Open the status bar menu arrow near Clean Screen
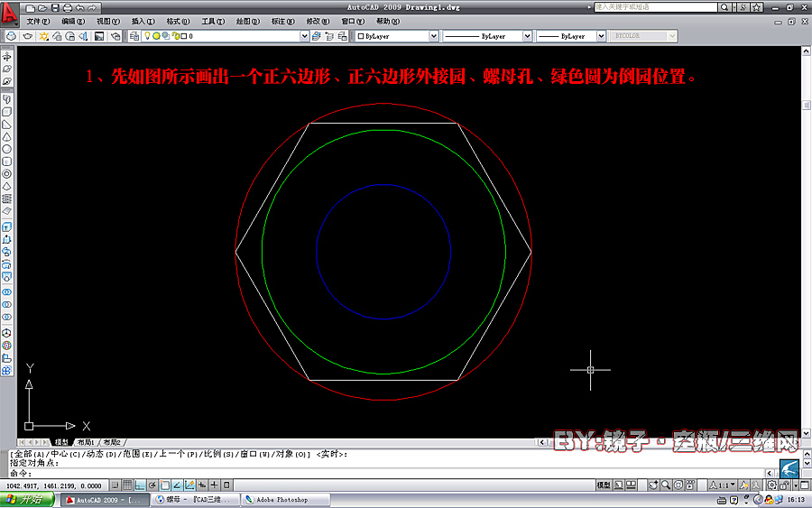 point(796,485)
